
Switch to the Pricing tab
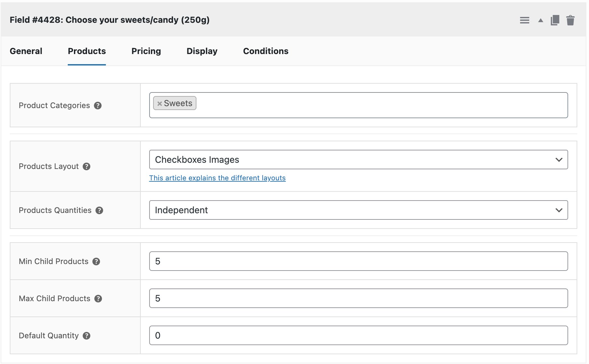point(146,51)
